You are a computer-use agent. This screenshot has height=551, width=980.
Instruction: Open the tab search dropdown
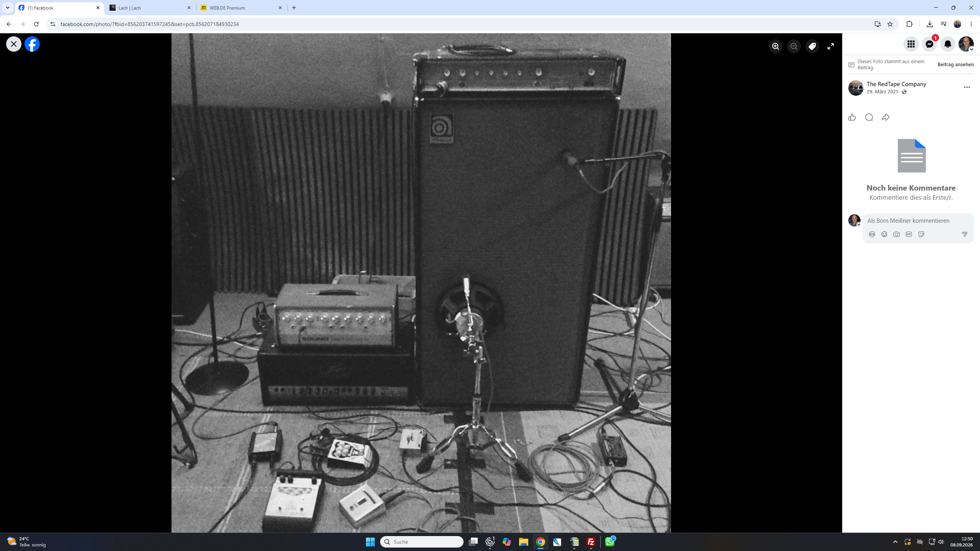coord(8,8)
